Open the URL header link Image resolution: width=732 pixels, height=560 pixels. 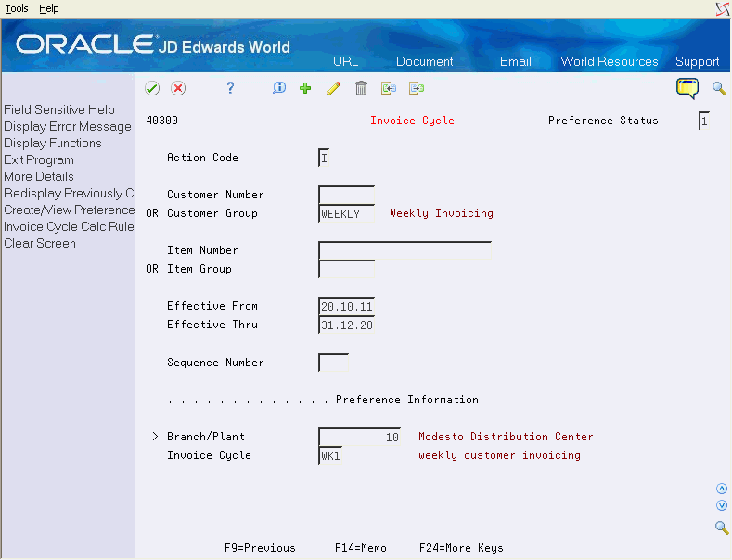tap(345, 61)
